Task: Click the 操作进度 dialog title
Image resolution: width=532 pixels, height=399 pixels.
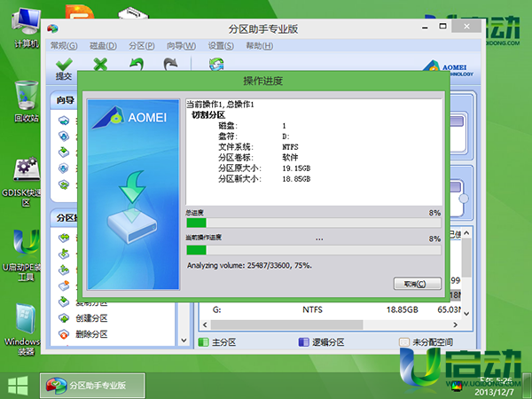Action: pyautogui.click(x=263, y=81)
